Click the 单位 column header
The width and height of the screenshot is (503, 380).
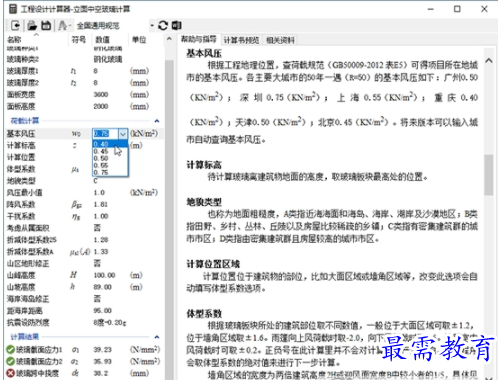(x=139, y=40)
